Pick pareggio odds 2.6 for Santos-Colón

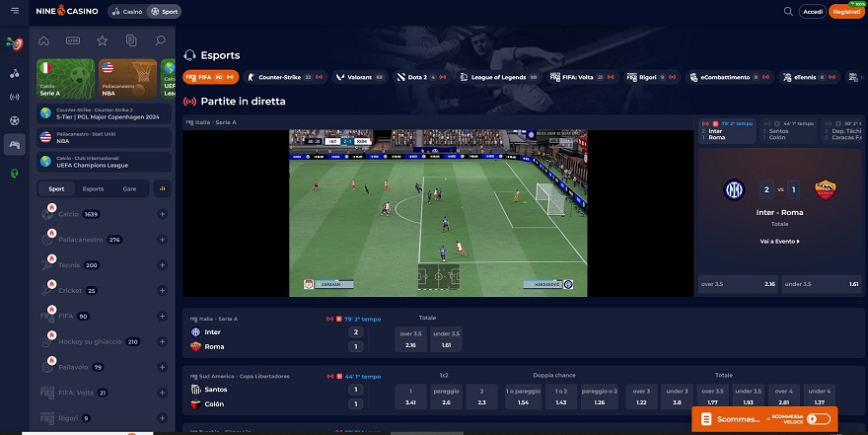446,397
